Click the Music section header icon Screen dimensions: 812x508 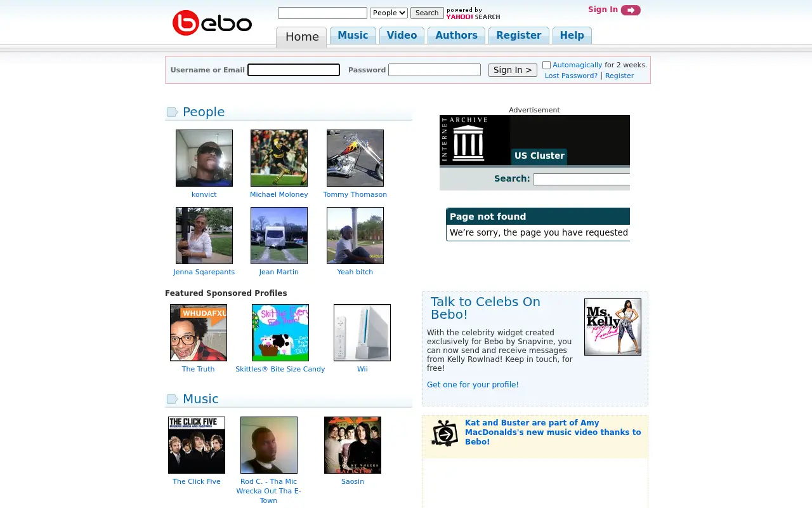pos(172,399)
